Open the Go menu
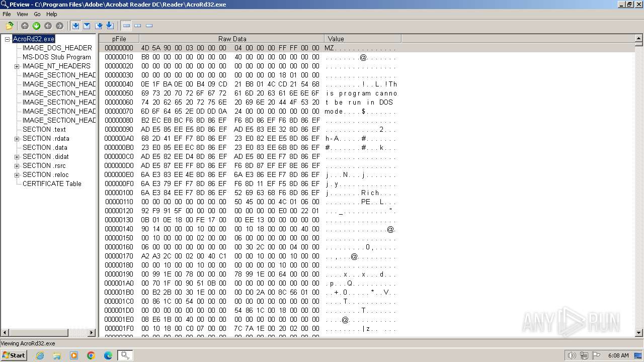644x362 pixels. coord(37,14)
